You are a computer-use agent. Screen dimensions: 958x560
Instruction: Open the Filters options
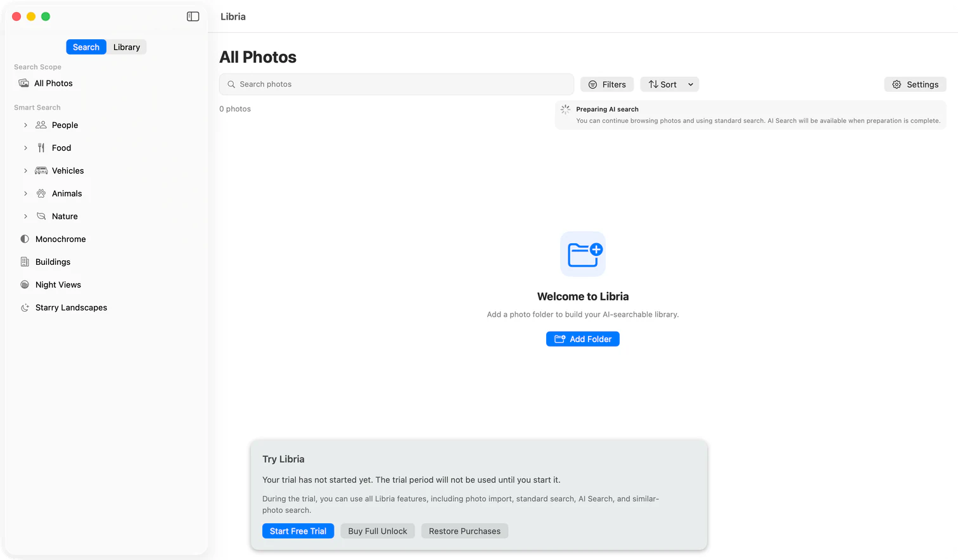tap(607, 84)
